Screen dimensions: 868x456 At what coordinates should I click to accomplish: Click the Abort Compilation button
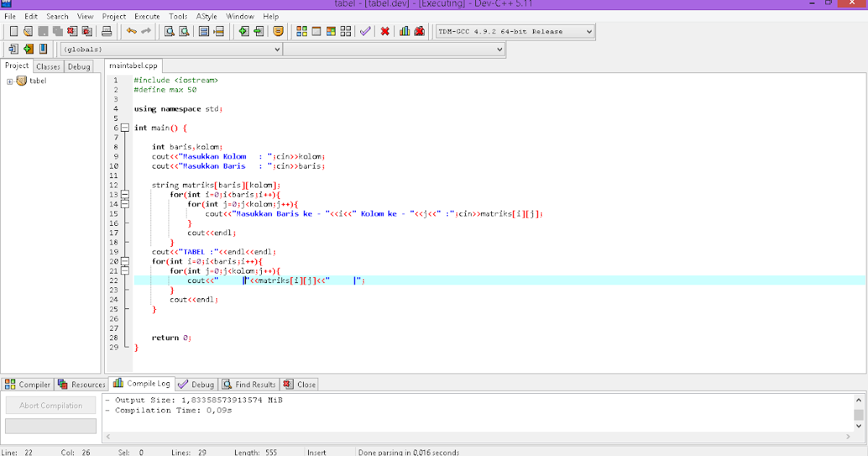pos(51,405)
